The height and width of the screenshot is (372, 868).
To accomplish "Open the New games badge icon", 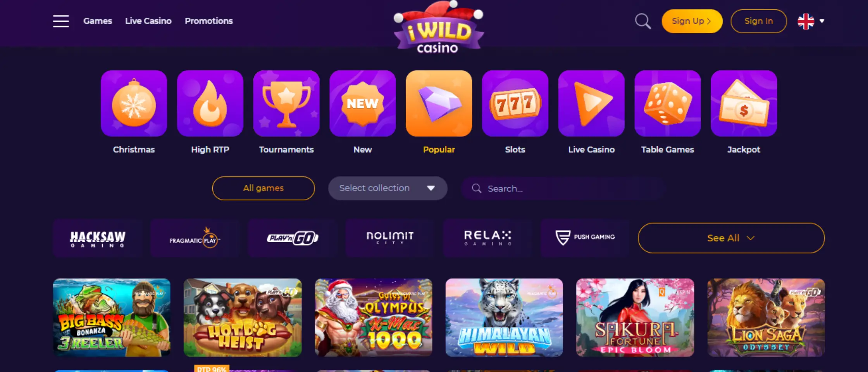I will [363, 103].
